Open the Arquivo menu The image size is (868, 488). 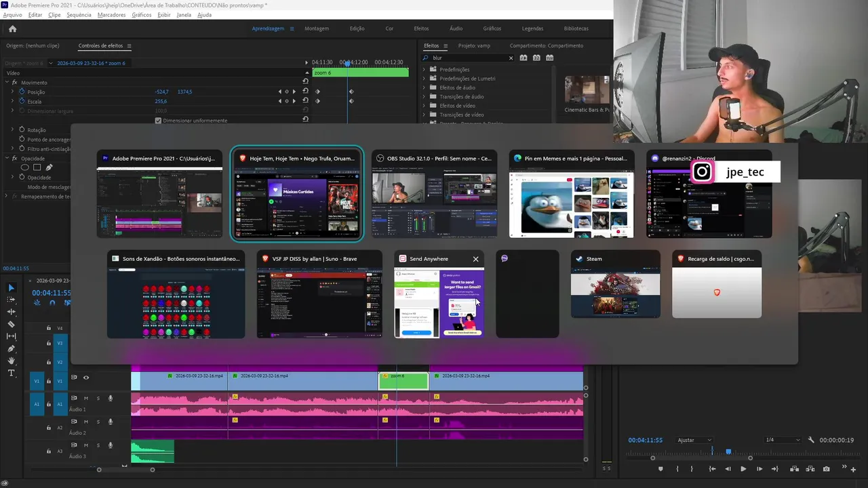pyautogui.click(x=12, y=15)
